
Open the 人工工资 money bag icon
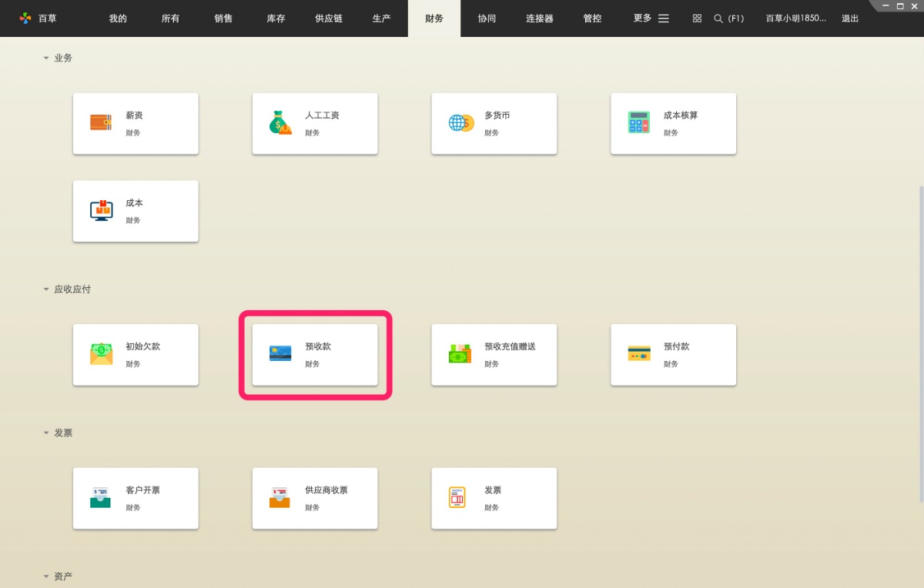280,122
